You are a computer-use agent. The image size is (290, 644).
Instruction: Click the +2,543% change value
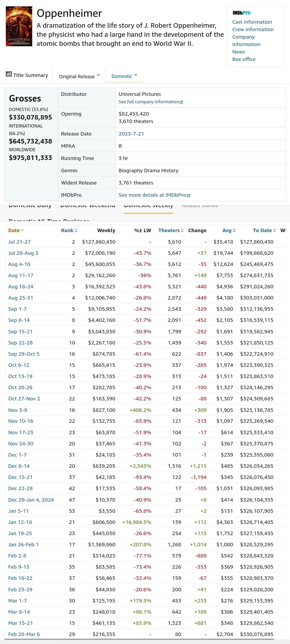pos(140,466)
